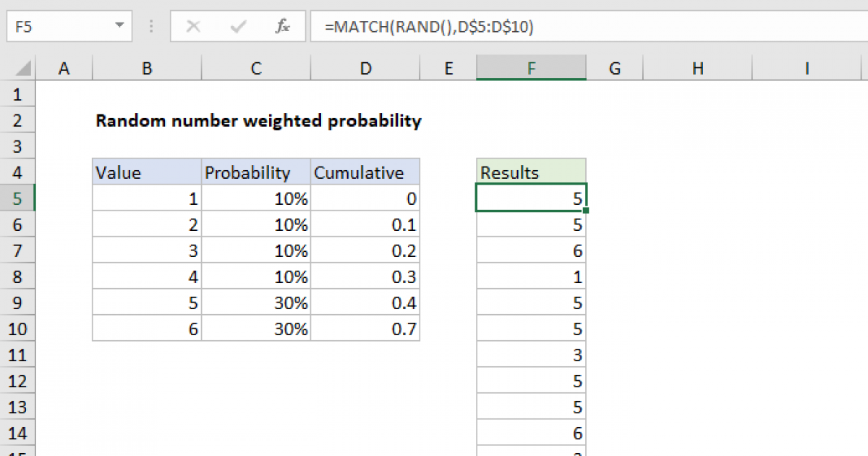This screenshot has width=868, height=456.
Task: Open the Name Box dropdown arrow
Action: tap(120, 26)
